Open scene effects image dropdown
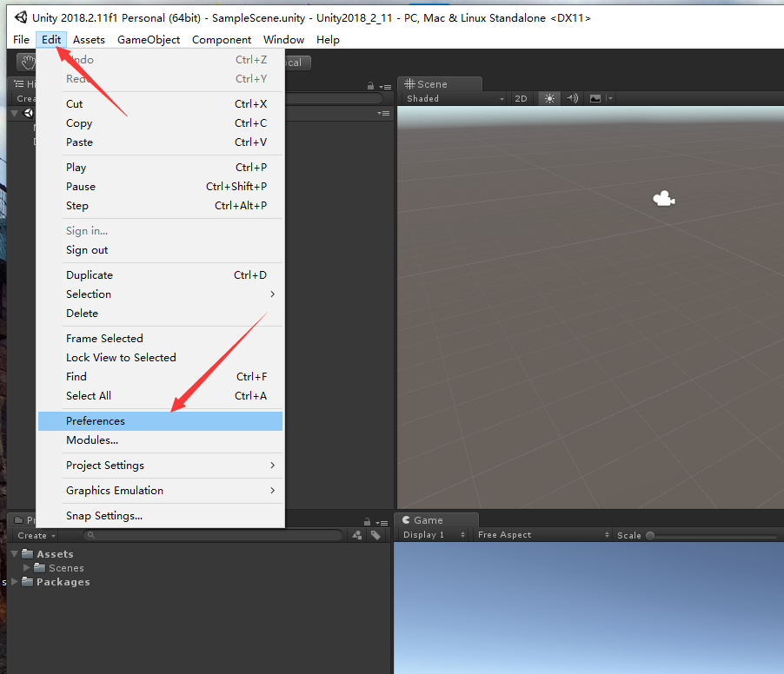Image resolution: width=784 pixels, height=674 pixels. [595, 98]
